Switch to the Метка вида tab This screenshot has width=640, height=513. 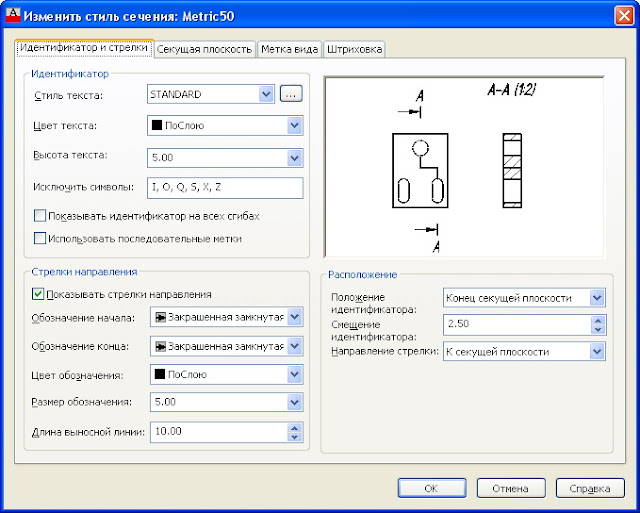(x=289, y=49)
